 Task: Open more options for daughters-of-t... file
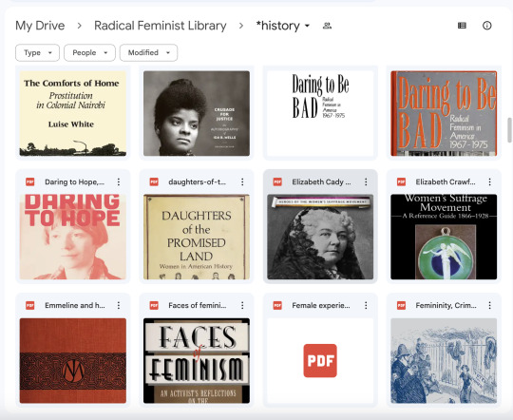242,182
